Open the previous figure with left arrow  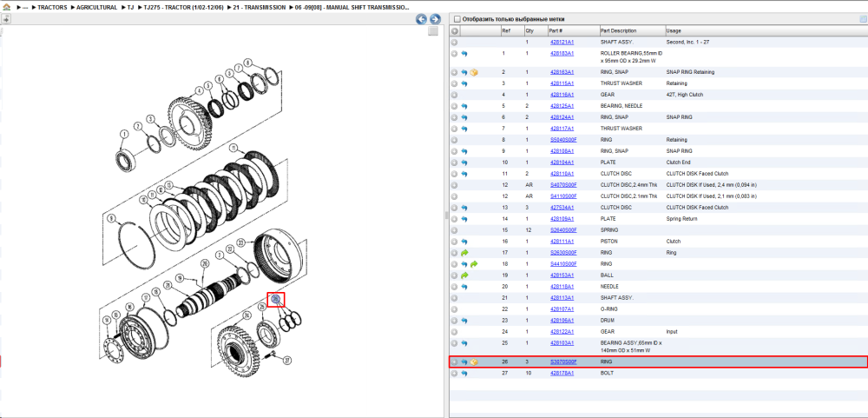tap(421, 19)
